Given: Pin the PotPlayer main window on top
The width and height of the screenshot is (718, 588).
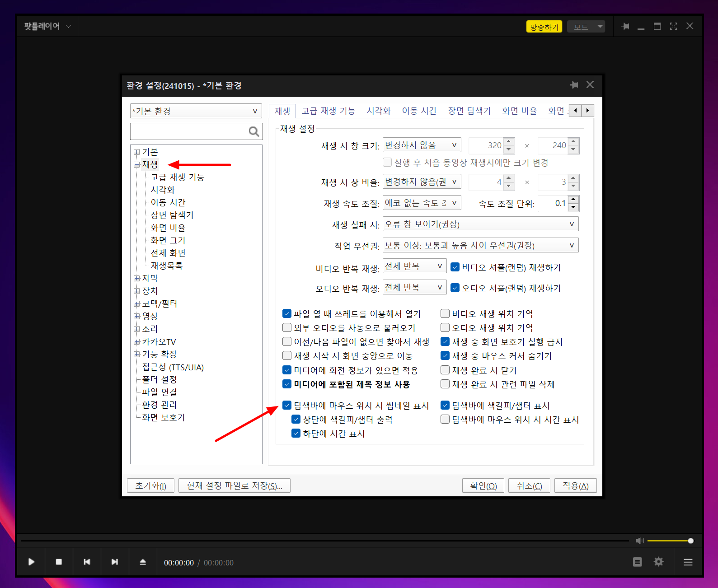Looking at the screenshot, I should click(x=625, y=26).
